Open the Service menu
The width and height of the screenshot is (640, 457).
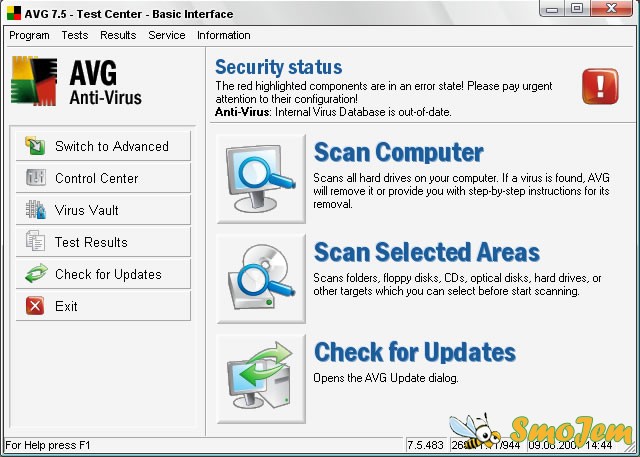tap(167, 35)
